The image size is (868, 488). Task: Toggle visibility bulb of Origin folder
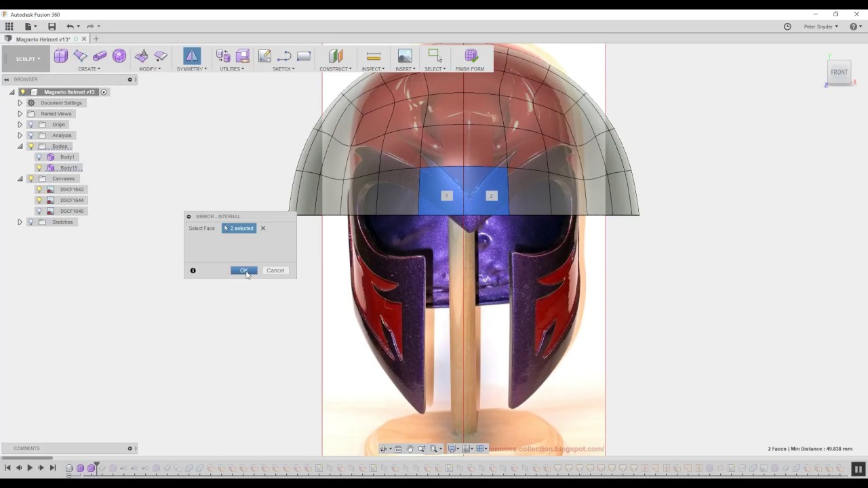tap(31, 125)
